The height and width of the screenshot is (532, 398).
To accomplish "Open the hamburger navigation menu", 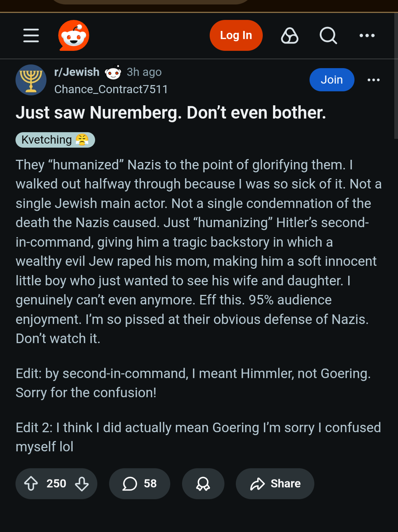I will click(x=31, y=35).
